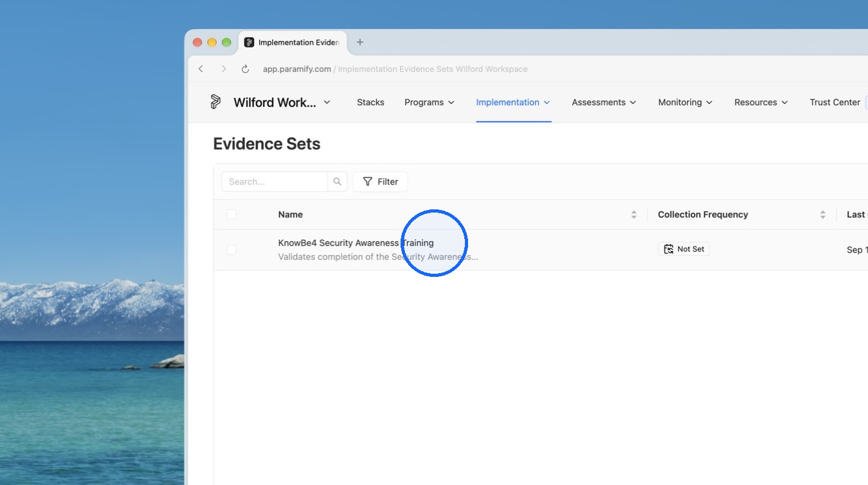Go to Stacks page
The width and height of the screenshot is (868, 485).
(370, 102)
